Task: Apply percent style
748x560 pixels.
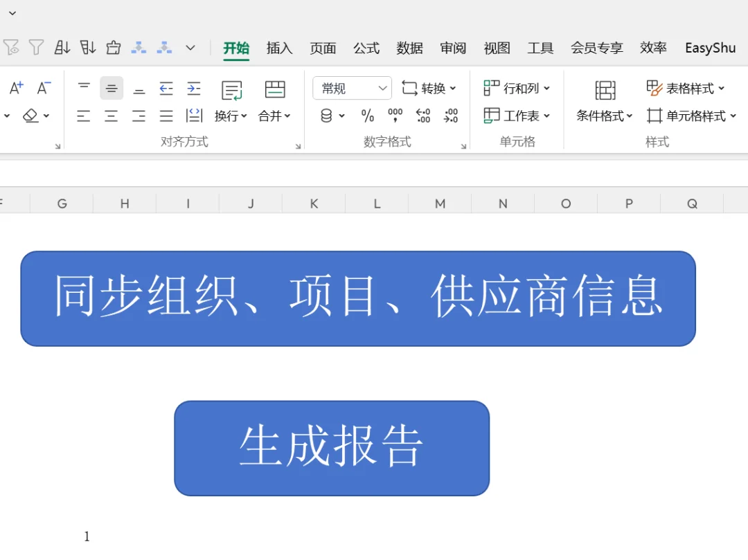Action: pyautogui.click(x=367, y=116)
